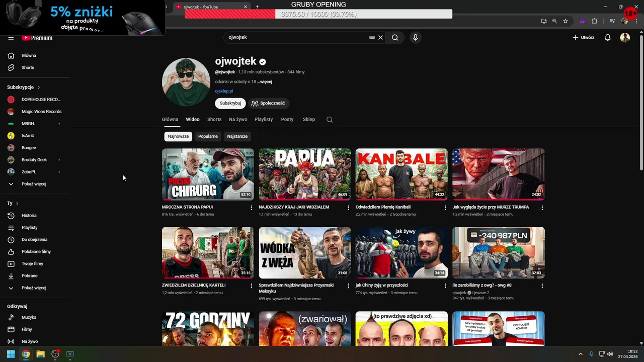Click the Utwórz create button

(584, 37)
